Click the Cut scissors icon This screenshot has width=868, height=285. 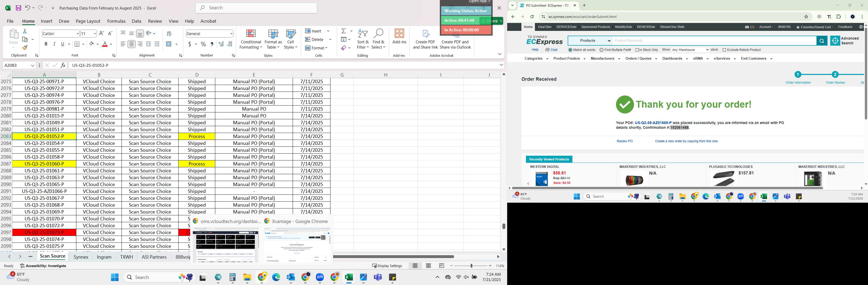(25, 31)
